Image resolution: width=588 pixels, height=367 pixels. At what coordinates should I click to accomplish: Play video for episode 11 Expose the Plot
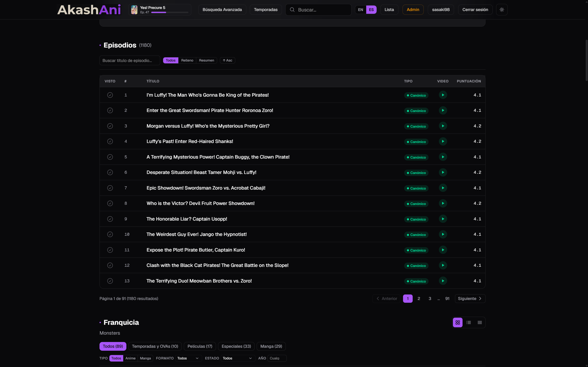click(x=443, y=250)
